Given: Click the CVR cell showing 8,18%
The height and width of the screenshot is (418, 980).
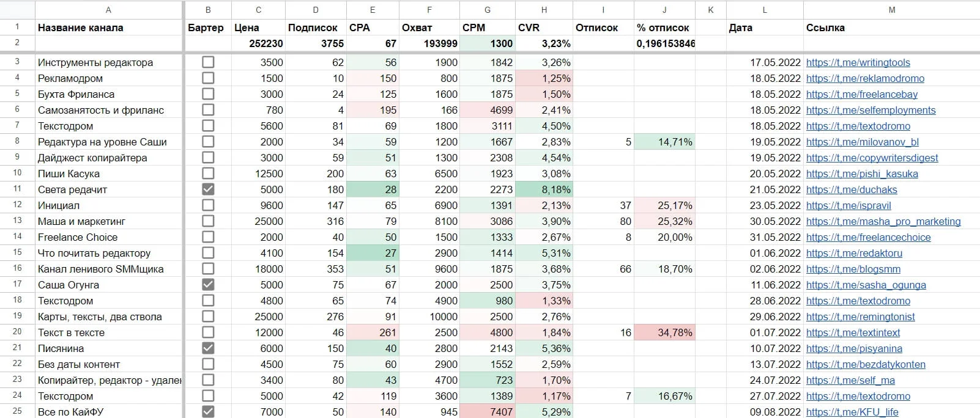Looking at the screenshot, I should 544,189.
